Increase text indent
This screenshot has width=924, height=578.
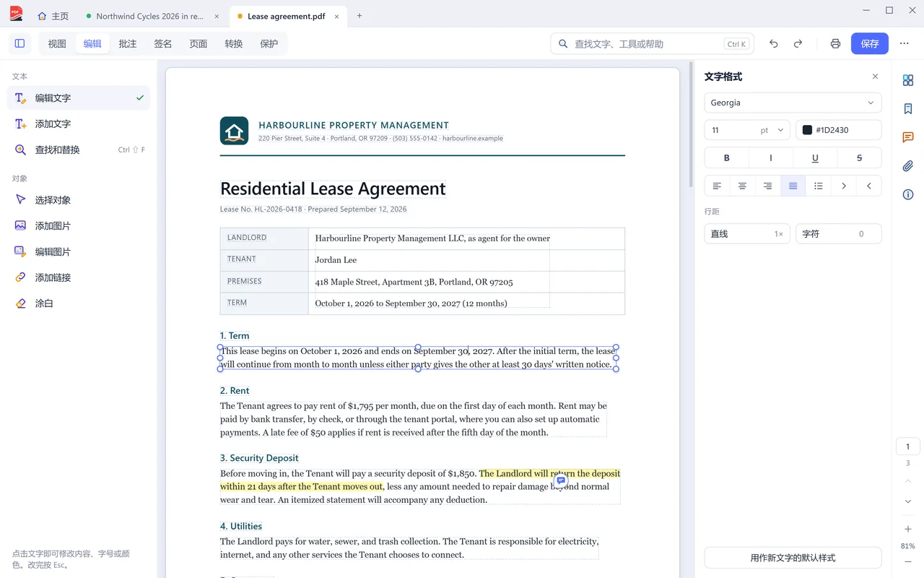[843, 186]
